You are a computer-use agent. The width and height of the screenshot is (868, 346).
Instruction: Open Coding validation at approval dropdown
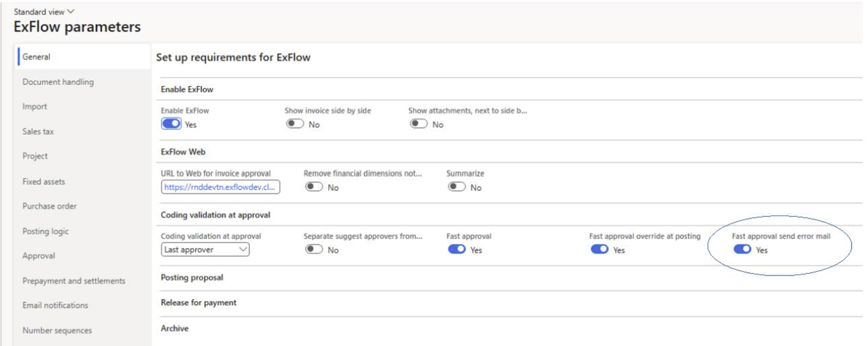click(206, 250)
